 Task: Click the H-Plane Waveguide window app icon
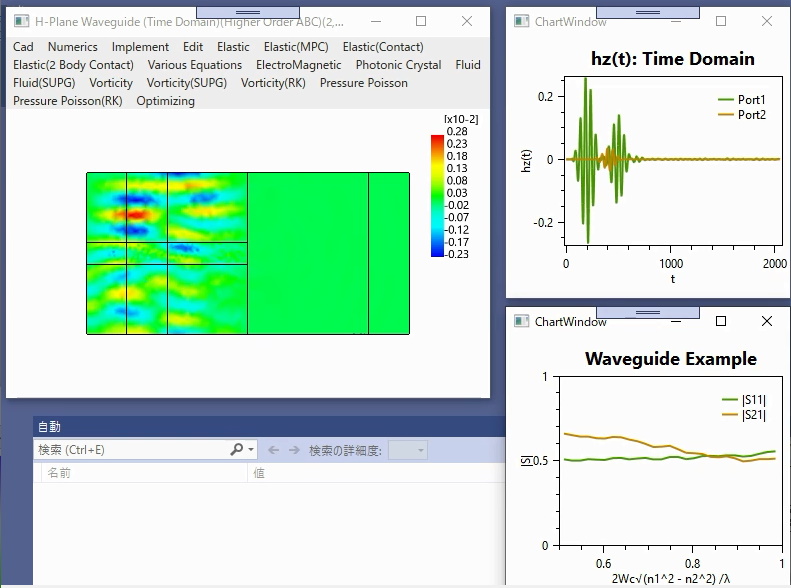click(21, 21)
